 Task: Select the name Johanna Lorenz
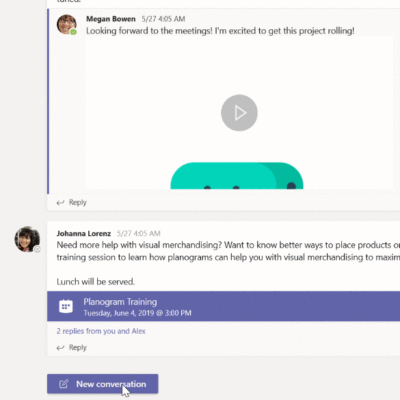(84, 233)
